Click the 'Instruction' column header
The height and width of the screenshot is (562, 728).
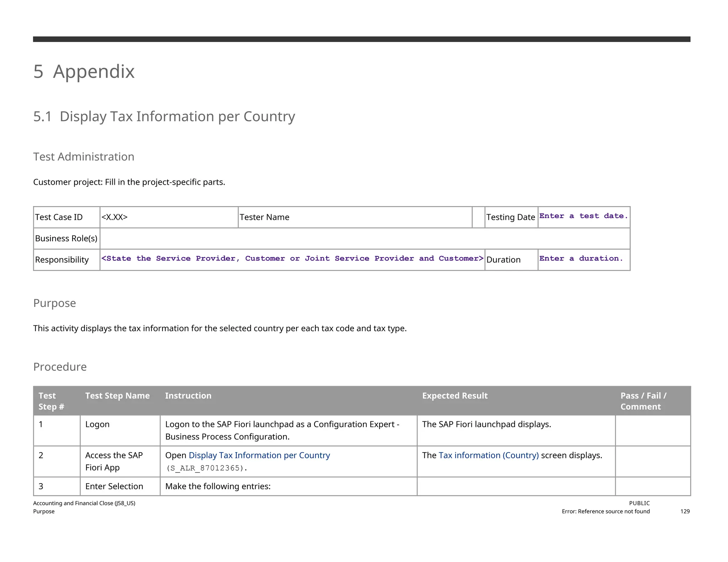[289, 401]
